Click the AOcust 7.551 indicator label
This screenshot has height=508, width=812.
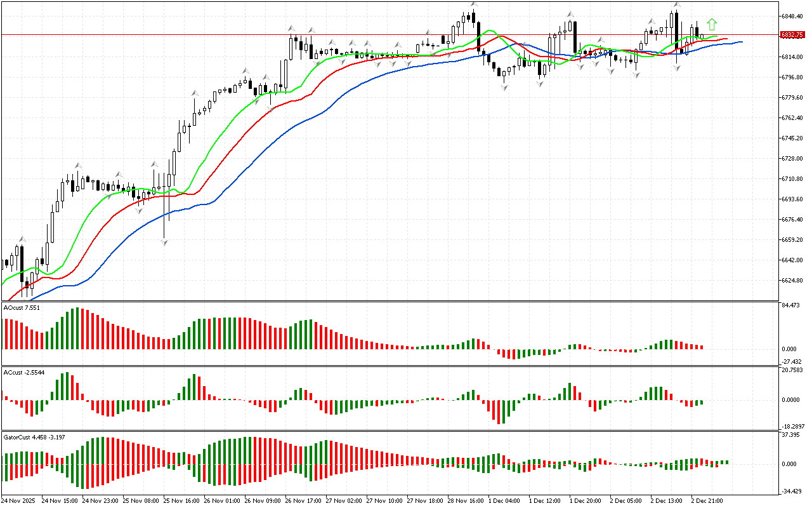pos(22,308)
